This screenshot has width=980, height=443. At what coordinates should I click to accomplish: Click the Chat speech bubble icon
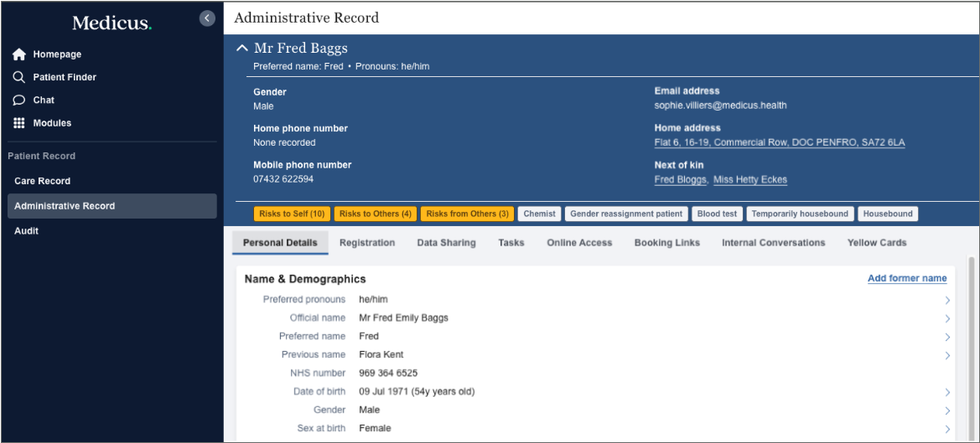click(x=19, y=100)
